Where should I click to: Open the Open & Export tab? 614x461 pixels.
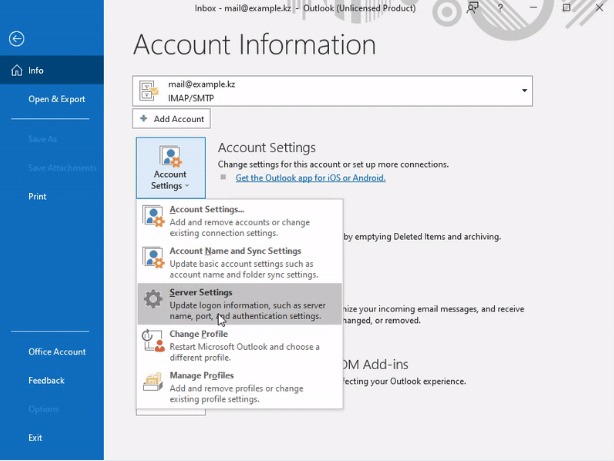pos(56,99)
